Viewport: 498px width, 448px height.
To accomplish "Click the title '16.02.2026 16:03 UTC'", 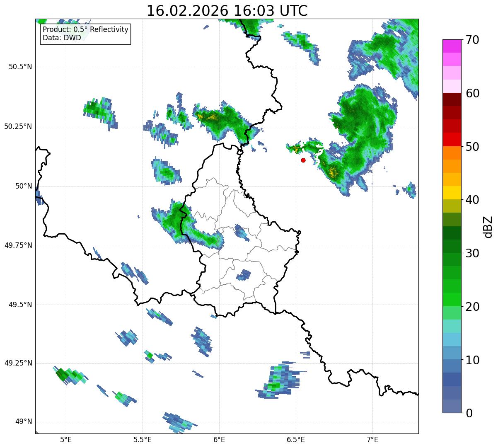I will coord(227,11).
